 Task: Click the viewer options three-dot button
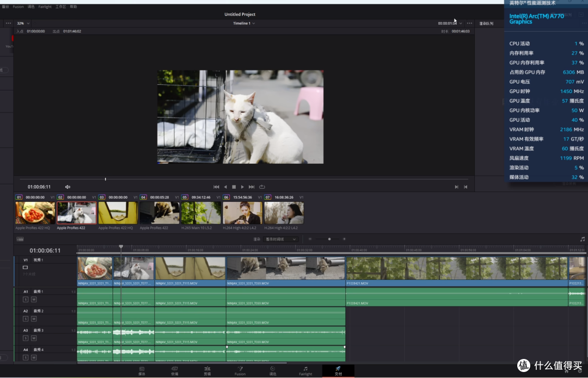click(x=469, y=23)
